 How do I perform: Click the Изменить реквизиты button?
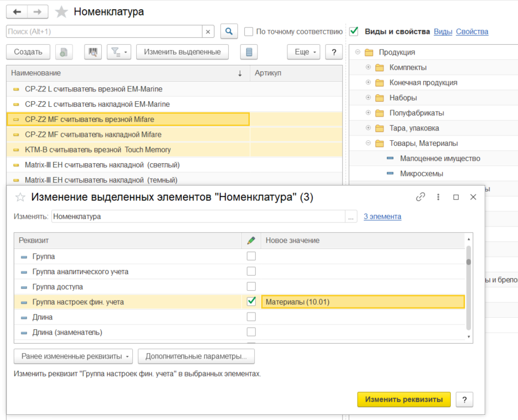point(404,399)
